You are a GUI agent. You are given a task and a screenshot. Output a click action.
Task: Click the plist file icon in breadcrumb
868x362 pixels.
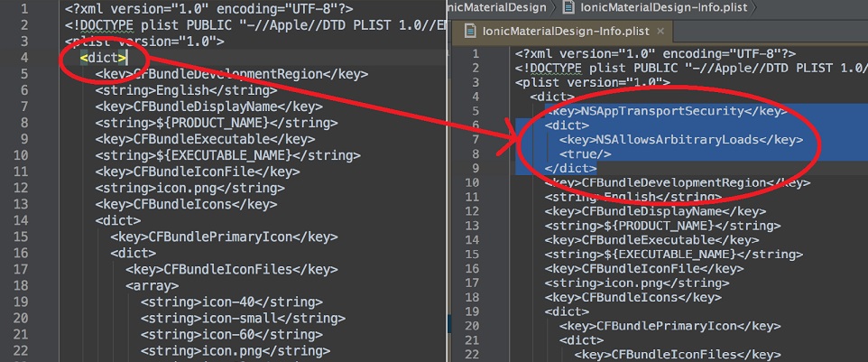coord(568,7)
